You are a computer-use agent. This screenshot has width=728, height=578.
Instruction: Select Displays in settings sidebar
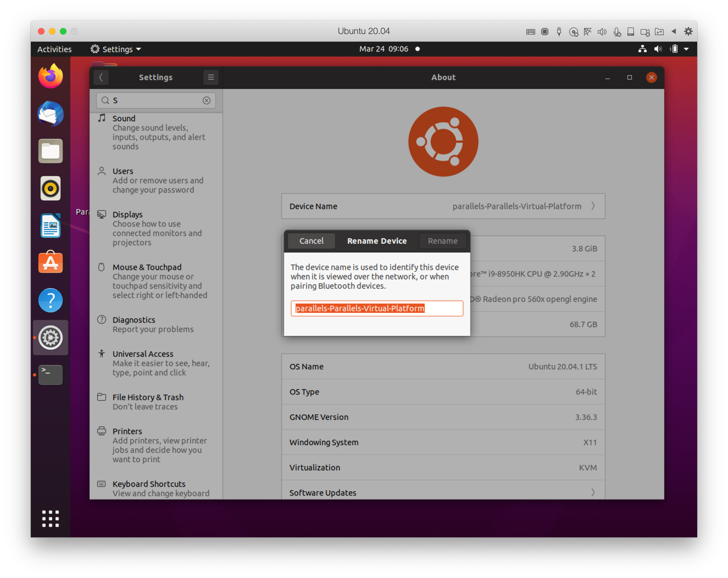(127, 215)
